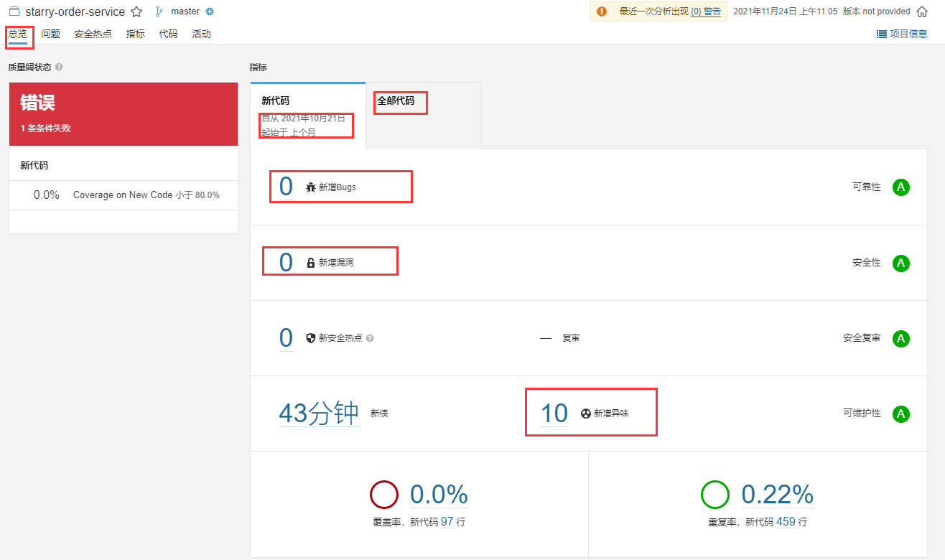Click the 1 条条件失败 text
This screenshot has height=560, width=945.
click(x=46, y=129)
